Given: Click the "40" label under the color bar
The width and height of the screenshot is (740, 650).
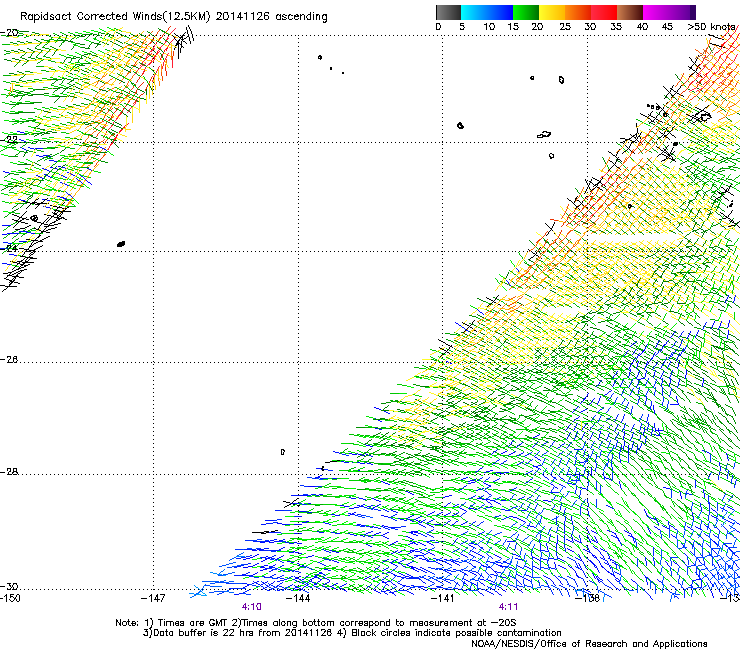Looking at the screenshot, I should tap(642, 26).
